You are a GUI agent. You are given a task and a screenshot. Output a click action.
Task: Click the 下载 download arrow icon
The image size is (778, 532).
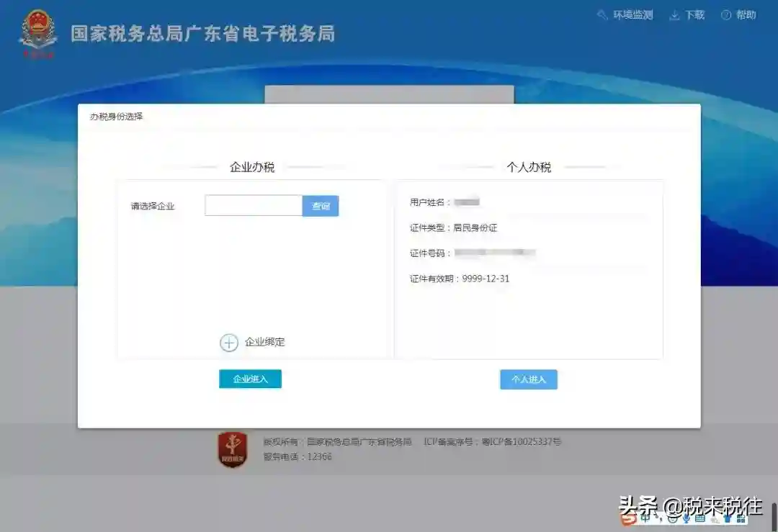[674, 15]
